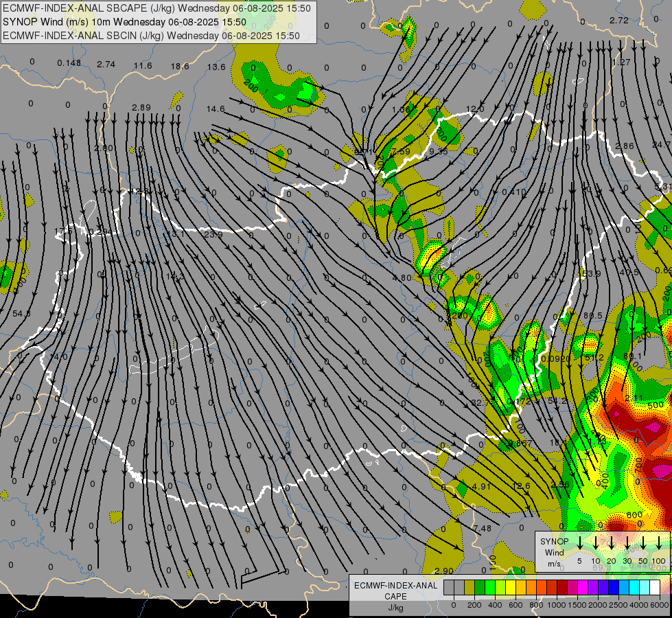This screenshot has height=618, width=672.
Task: Click the map value '23.9'
Action: pyautogui.click(x=213, y=235)
